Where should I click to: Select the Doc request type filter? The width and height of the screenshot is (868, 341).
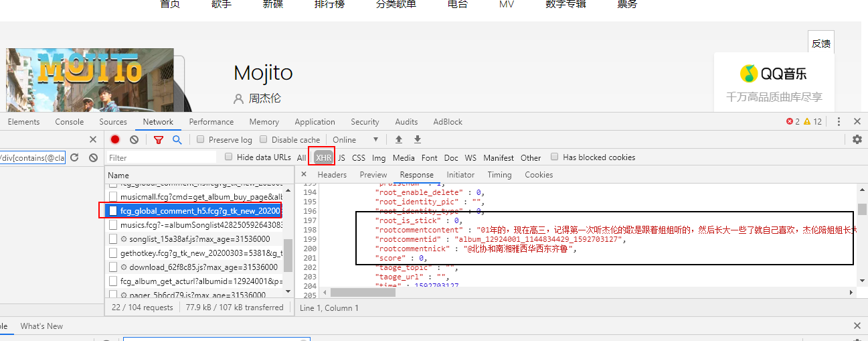451,157
